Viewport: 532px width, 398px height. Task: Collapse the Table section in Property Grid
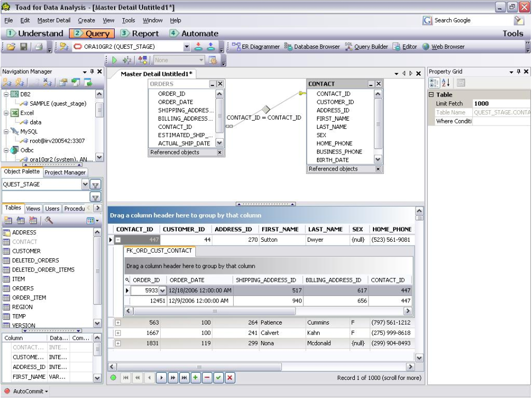432,95
